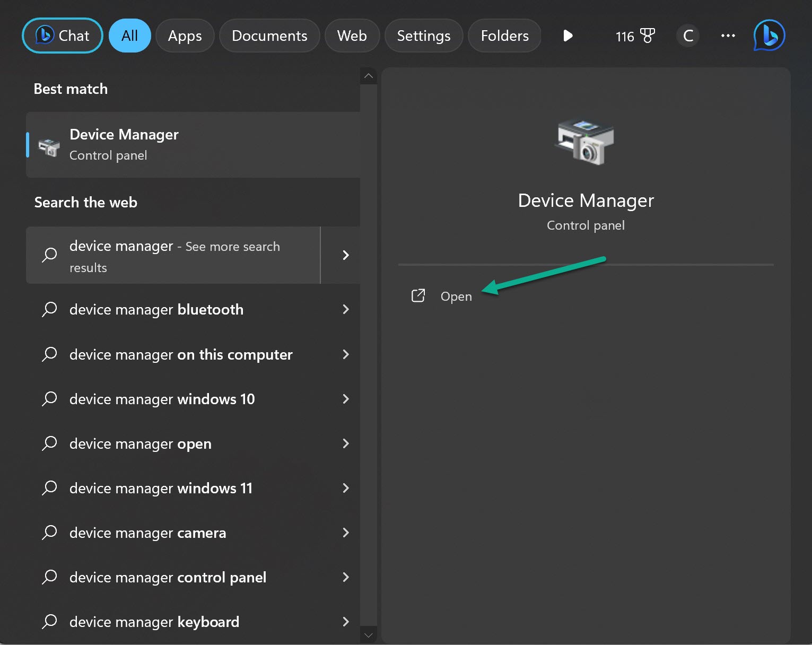Click the results scrollbar down arrow

click(x=369, y=634)
